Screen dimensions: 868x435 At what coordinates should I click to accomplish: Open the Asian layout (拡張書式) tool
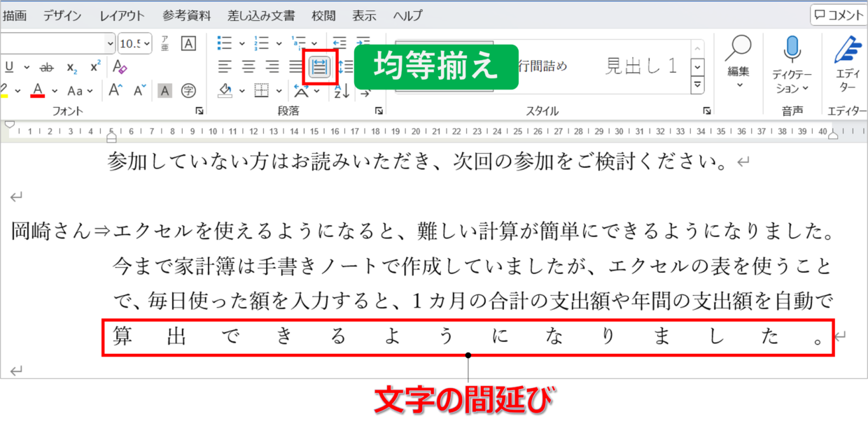click(302, 90)
